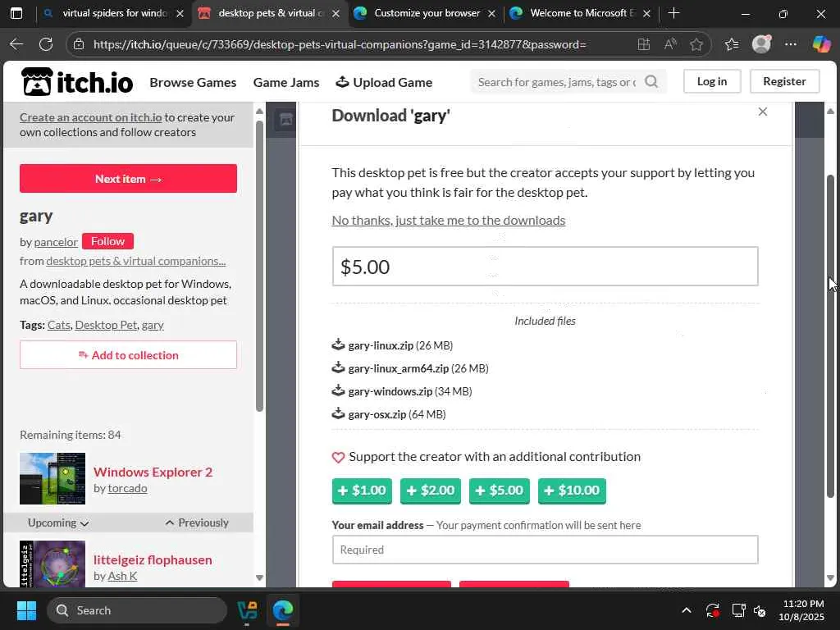This screenshot has height=630, width=840.
Task: Expand the Upcoming items list
Action: point(58,523)
